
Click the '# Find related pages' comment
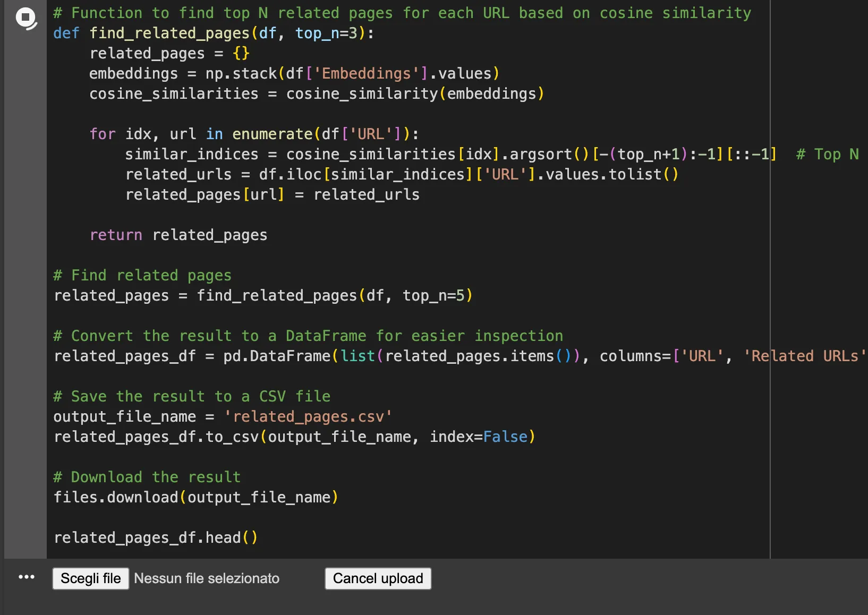141,275
